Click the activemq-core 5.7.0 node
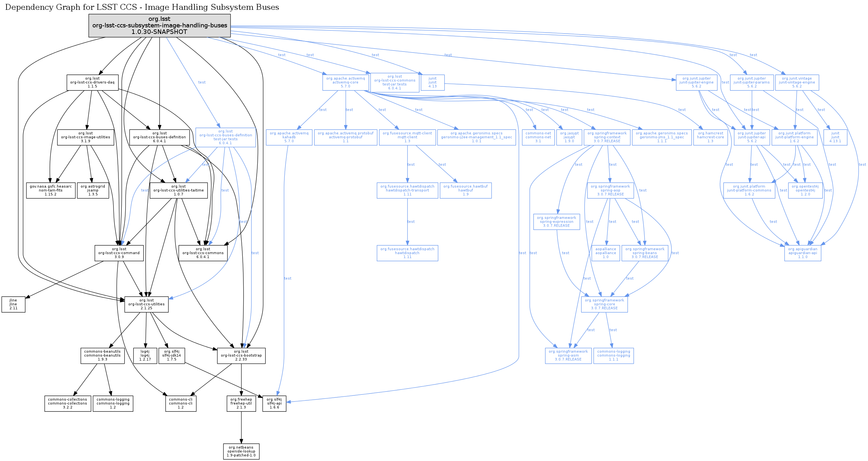 click(x=345, y=83)
